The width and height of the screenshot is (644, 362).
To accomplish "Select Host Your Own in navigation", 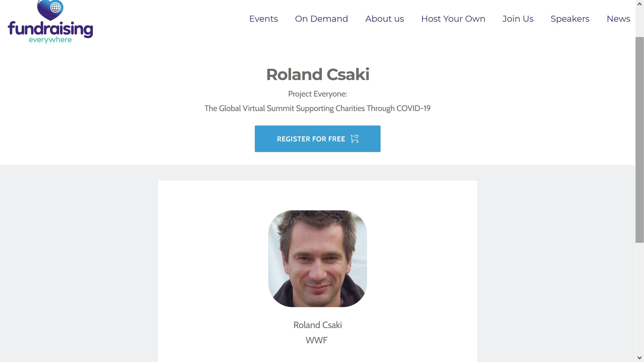I will click(x=453, y=19).
